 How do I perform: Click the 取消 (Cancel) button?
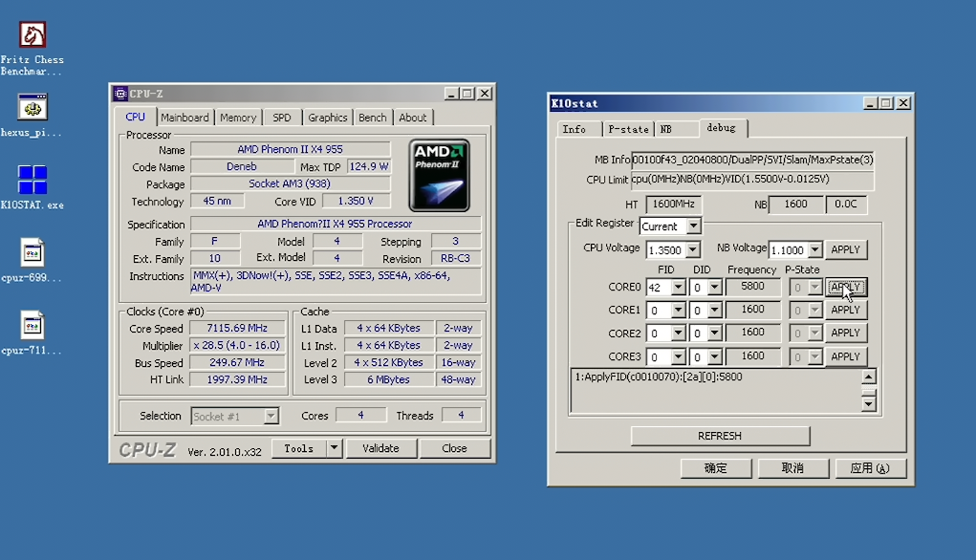793,468
